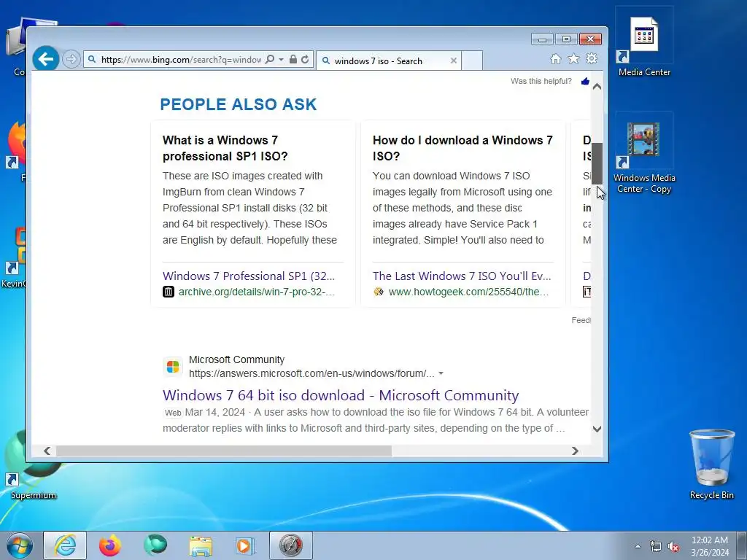Open the Windows Start menu orb
Viewport: 747px width, 560px height.
[x=20, y=545]
